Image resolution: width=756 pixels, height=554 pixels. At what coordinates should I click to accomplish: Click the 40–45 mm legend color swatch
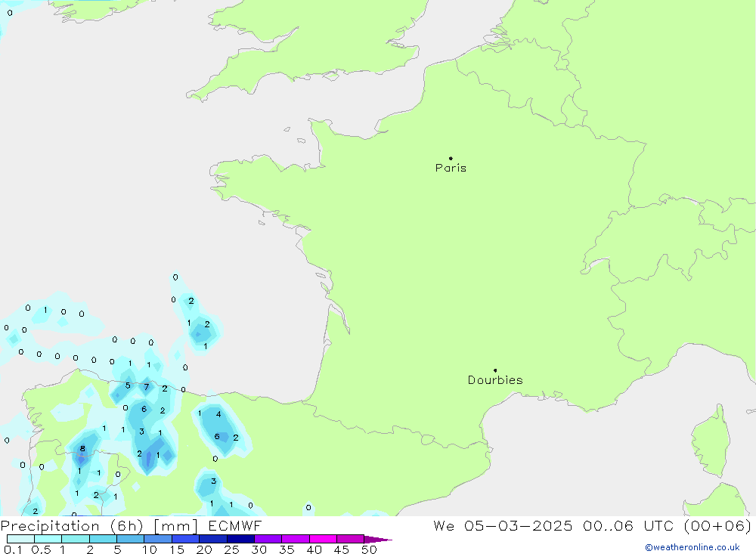tap(323, 539)
